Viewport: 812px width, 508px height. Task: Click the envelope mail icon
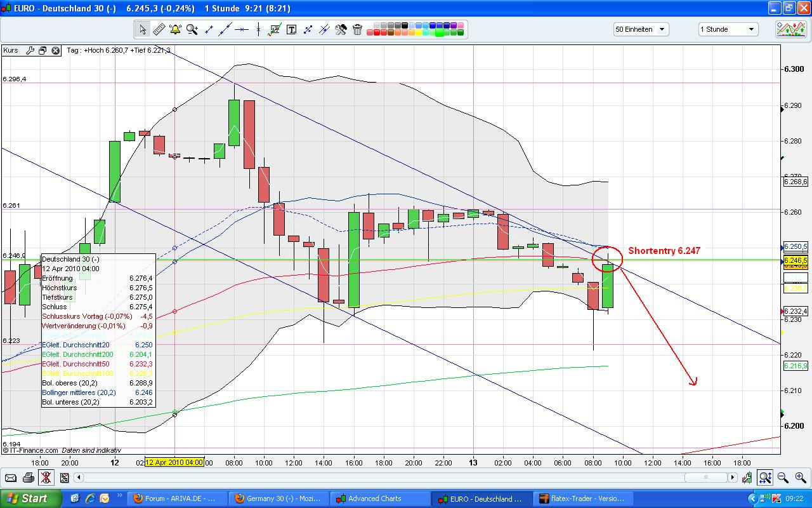click(x=11, y=478)
